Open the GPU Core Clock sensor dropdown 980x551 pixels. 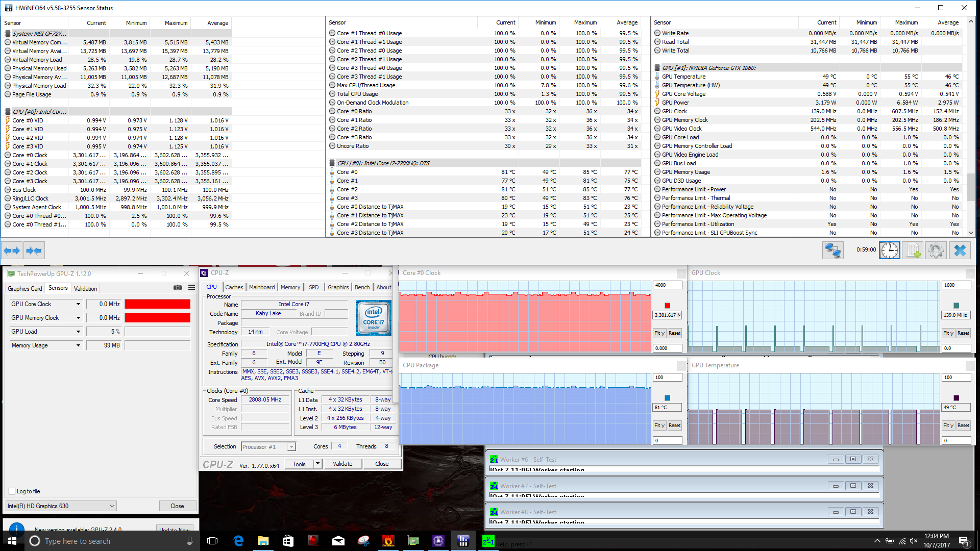78,304
